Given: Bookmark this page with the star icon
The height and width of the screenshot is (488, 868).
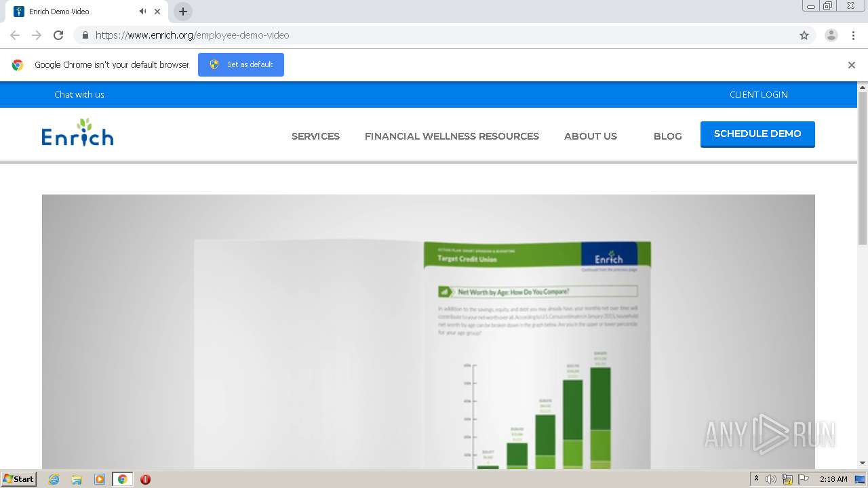Looking at the screenshot, I should (804, 35).
